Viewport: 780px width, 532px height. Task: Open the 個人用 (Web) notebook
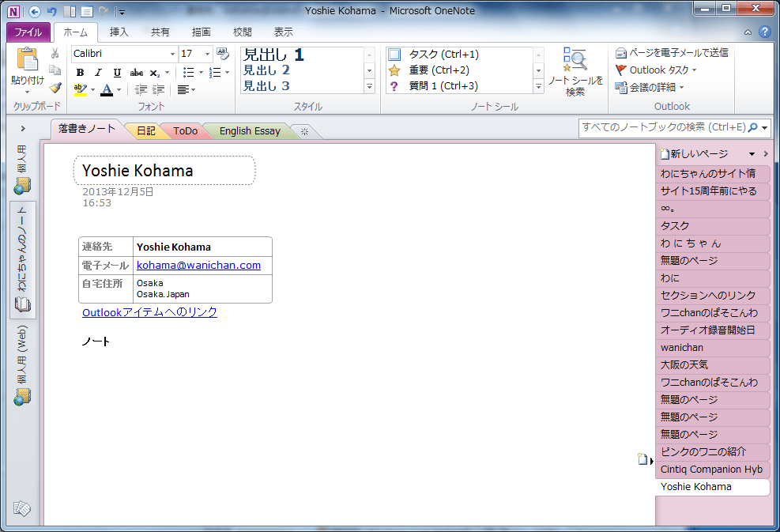click(x=22, y=365)
